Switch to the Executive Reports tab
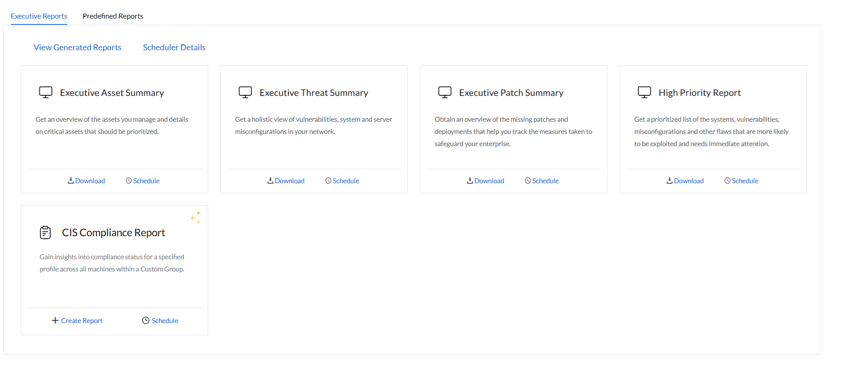Image resolution: width=868 pixels, height=371 pixels. tap(39, 16)
